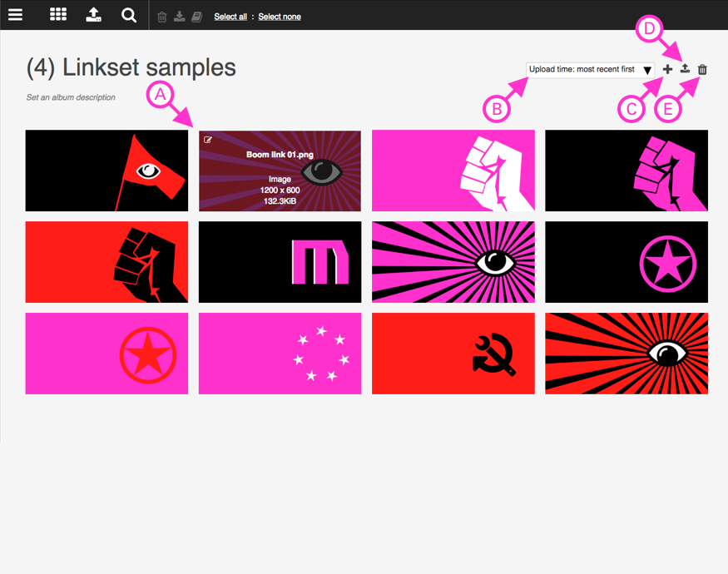Open the red flag with eye thumbnail
This screenshot has height=574, width=728.
tap(106, 171)
